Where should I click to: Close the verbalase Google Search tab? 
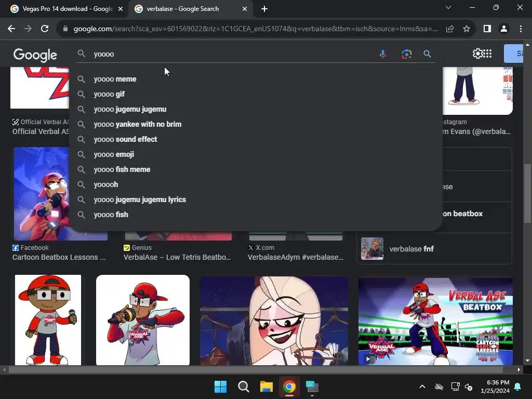click(x=245, y=9)
